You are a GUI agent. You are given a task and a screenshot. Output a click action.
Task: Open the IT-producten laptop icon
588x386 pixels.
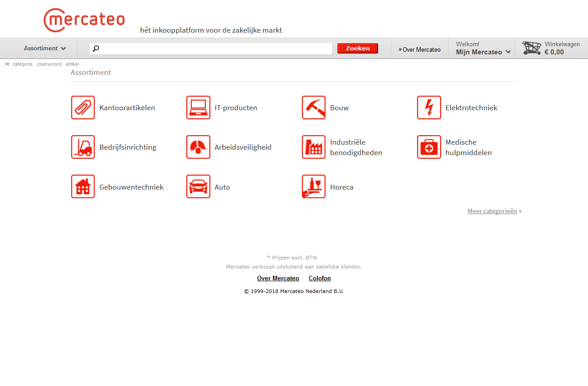click(x=198, y=107)
